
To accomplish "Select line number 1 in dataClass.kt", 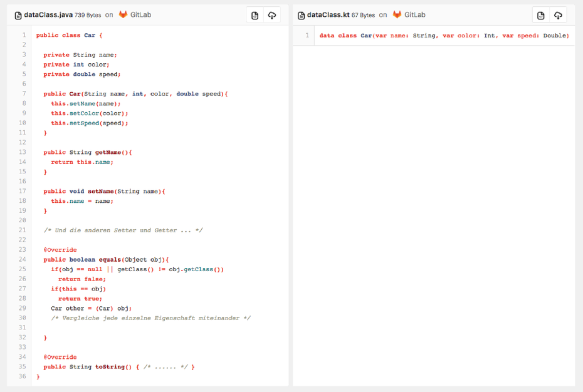I will (307, 35).
